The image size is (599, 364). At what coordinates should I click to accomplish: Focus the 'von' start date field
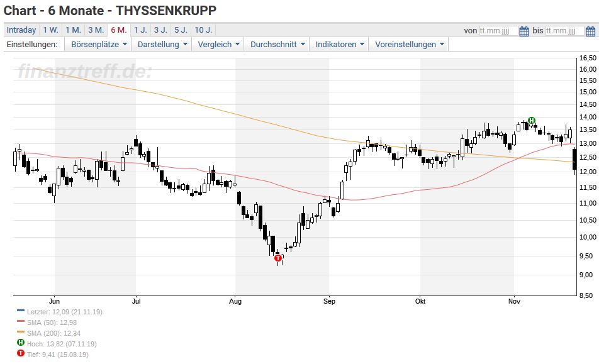point(498,31)
